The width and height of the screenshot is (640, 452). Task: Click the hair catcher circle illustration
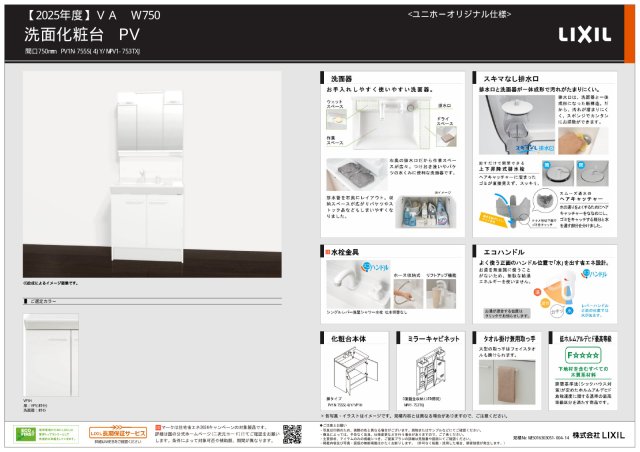[x=545, y=200]
